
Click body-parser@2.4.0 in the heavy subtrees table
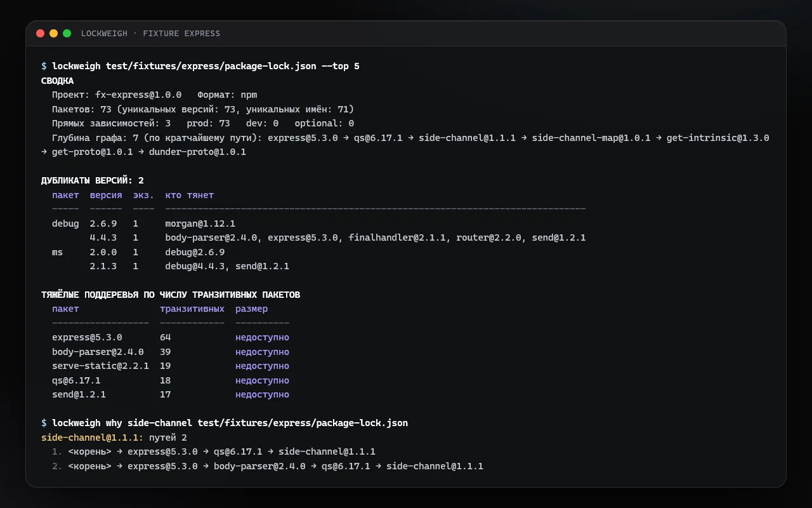click(98, 352)
